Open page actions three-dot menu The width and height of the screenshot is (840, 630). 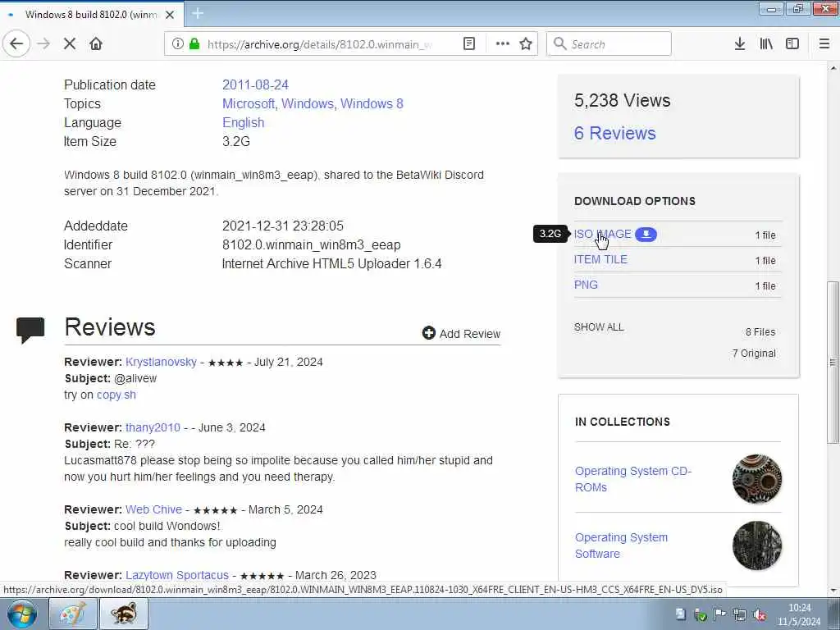pyautogui.click(x=503, y=43)
